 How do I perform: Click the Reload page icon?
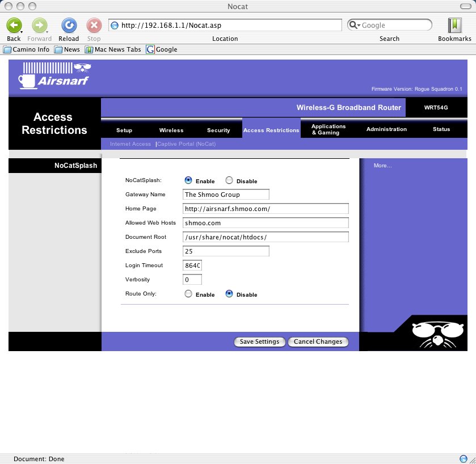click(69, 25)
